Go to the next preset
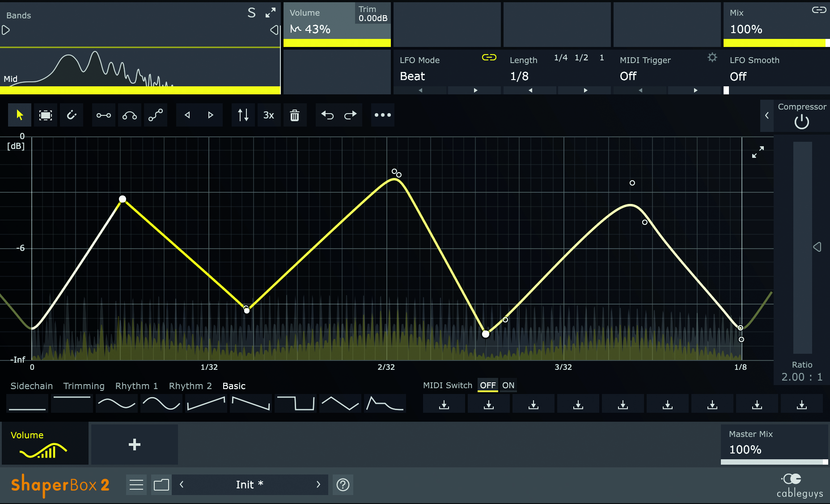Viewport: 830px width, 504px height. [318, 485]
